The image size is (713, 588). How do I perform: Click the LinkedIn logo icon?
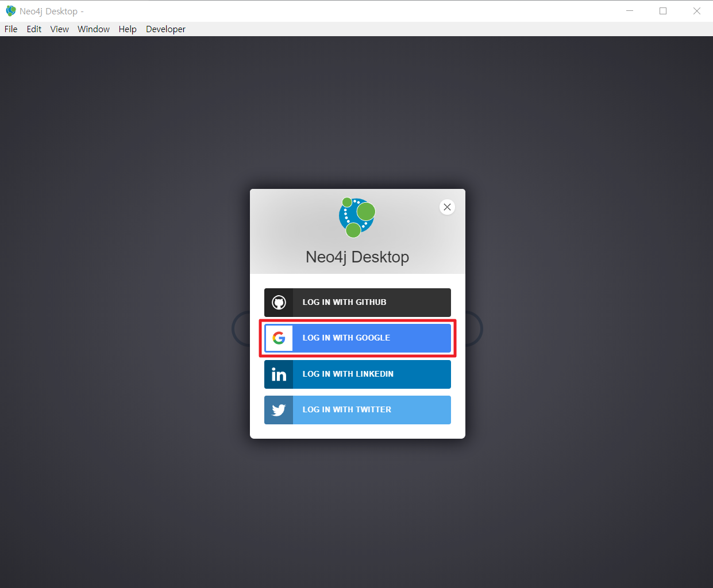(279, 374)
